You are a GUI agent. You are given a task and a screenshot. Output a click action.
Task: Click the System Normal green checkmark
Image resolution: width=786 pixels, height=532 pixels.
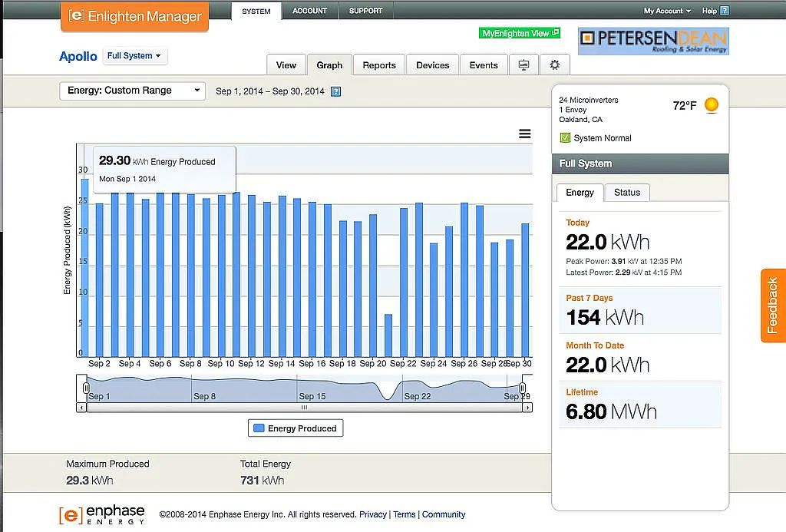coord(565,138)
